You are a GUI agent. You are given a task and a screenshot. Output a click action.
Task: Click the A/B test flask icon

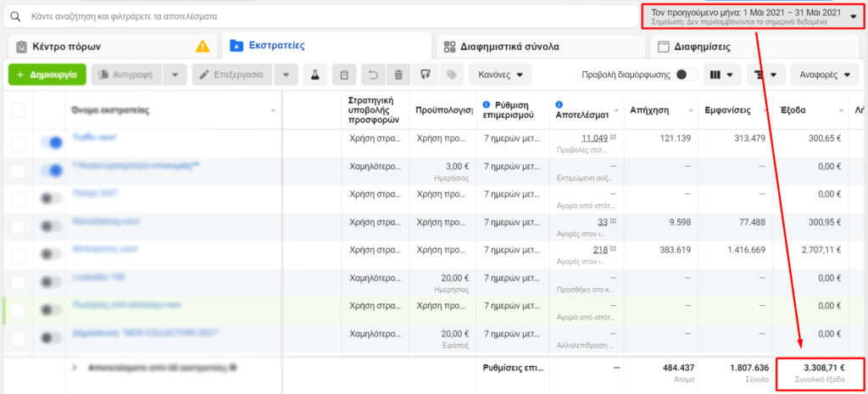[314, 75]
